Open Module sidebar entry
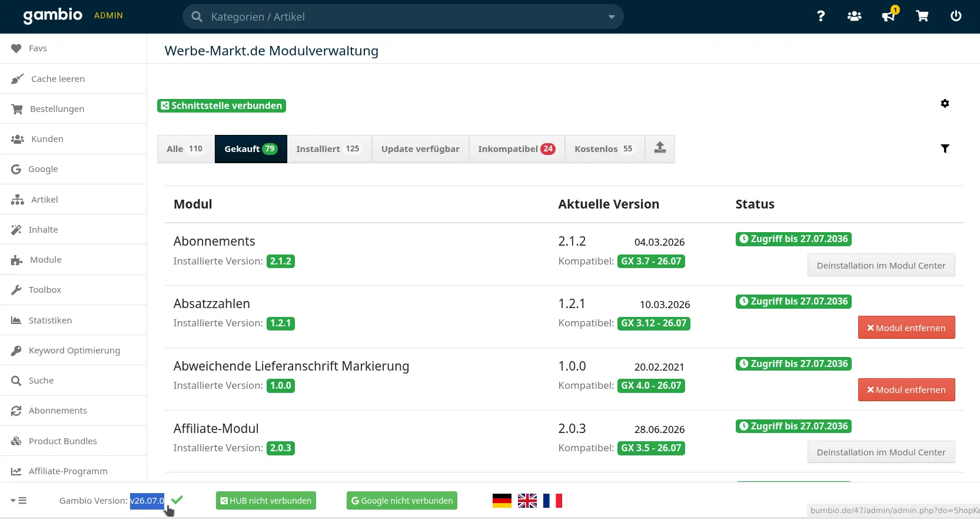The width and height of the screenshot is (980, 519). coord(74,260)
